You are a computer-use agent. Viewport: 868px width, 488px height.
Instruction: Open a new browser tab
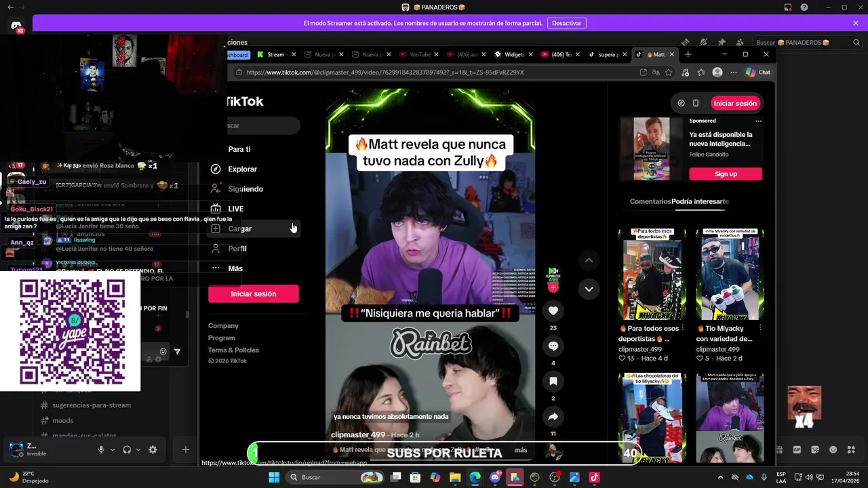[x=688, y=54]
